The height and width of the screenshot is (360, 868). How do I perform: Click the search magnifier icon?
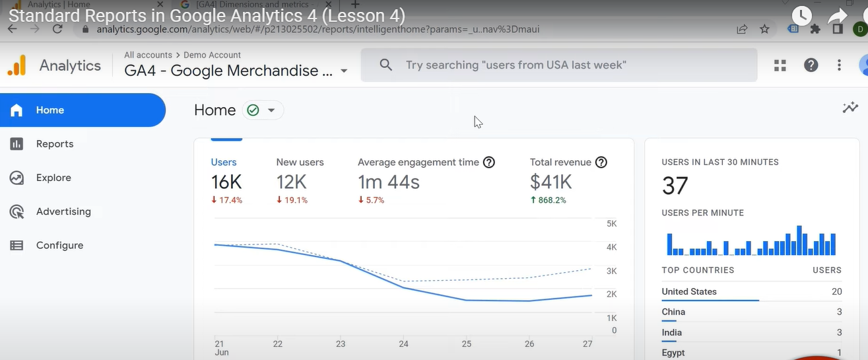tap(386, 65)
